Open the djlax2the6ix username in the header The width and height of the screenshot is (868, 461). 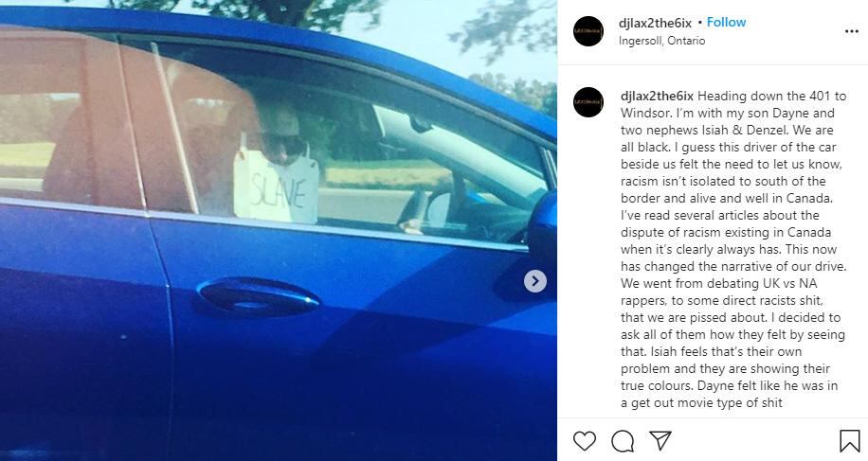[656, 24]
